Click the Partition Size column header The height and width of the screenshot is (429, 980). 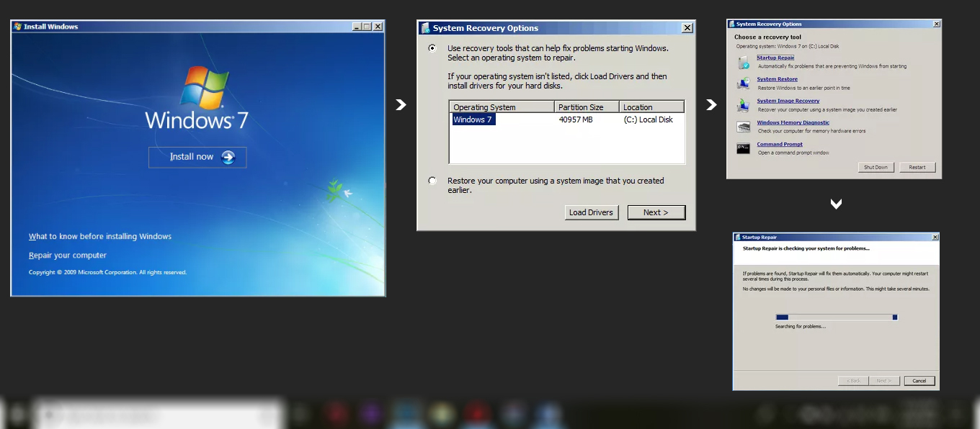tap(587, 107)
